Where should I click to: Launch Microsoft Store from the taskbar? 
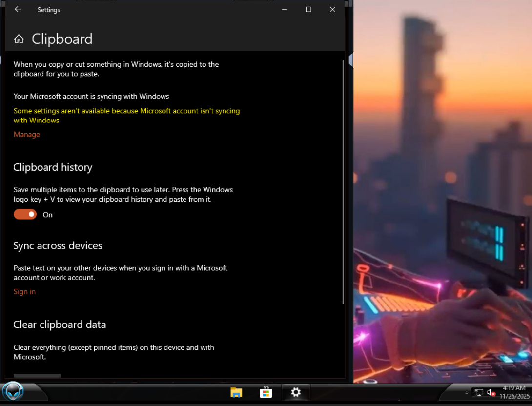click(x=266, y=392)
